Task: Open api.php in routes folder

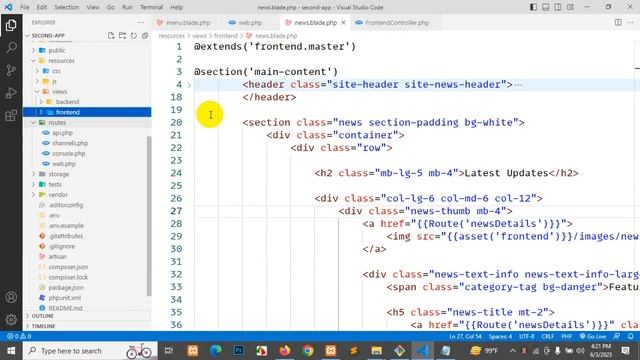Action: click(x=87, y=133)
